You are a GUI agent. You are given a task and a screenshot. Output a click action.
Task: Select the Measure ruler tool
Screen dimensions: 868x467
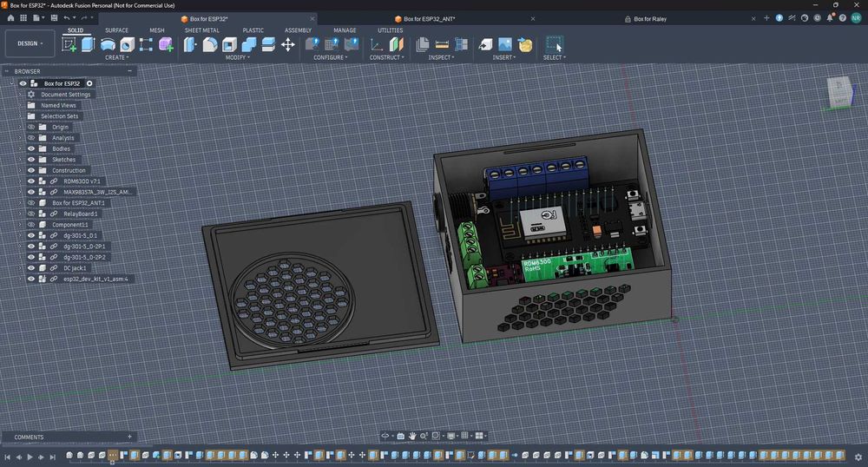pos(442,45)
